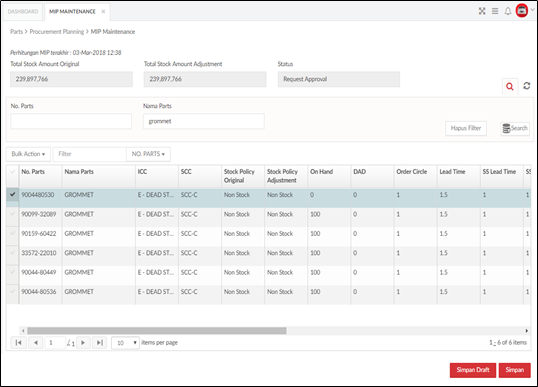The width and height of the screenshot is (538, 387).
Task: Click the refresh icon beside magnifier
Action: tap(526, 86)
